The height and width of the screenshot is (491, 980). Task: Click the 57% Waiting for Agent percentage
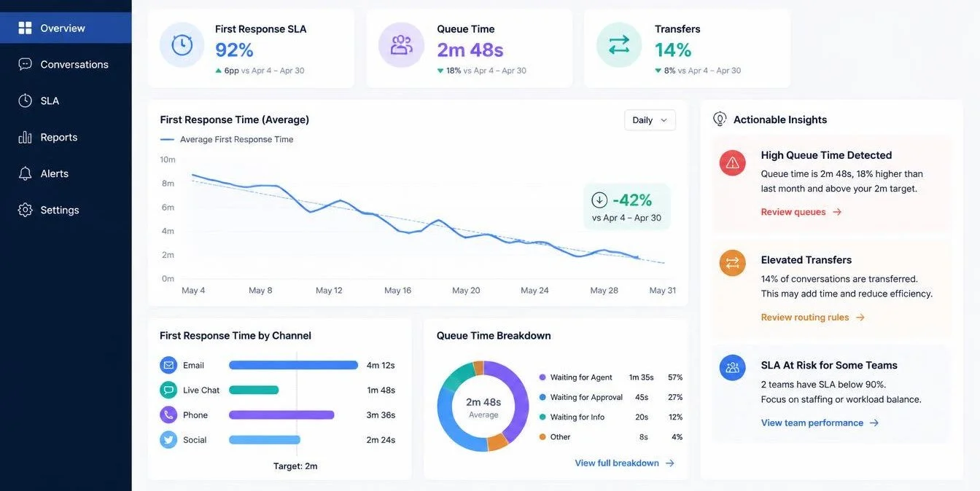[x=675, y=377]
